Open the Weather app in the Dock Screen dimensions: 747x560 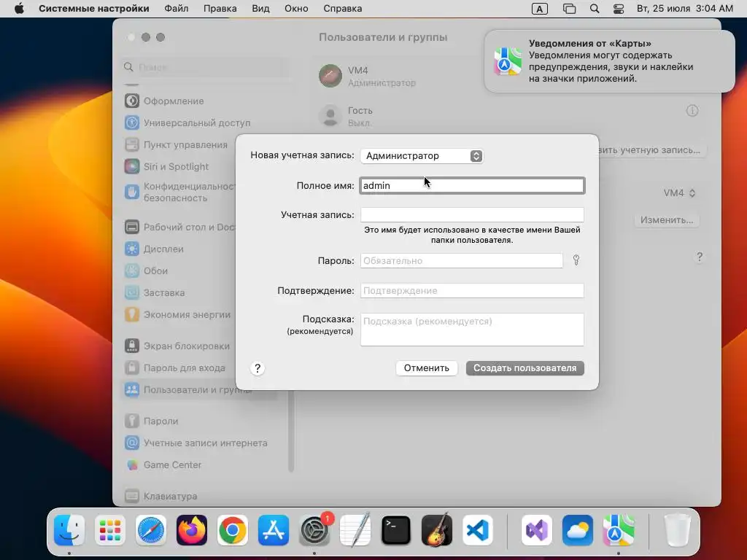pos(578,530)
